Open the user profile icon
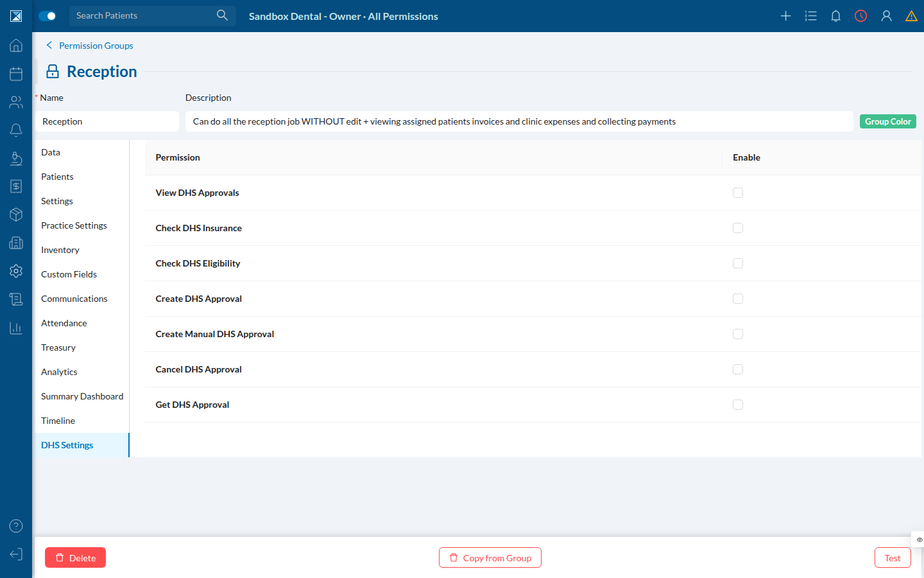Screen dimensions: 924x578 tap(886, 16)
